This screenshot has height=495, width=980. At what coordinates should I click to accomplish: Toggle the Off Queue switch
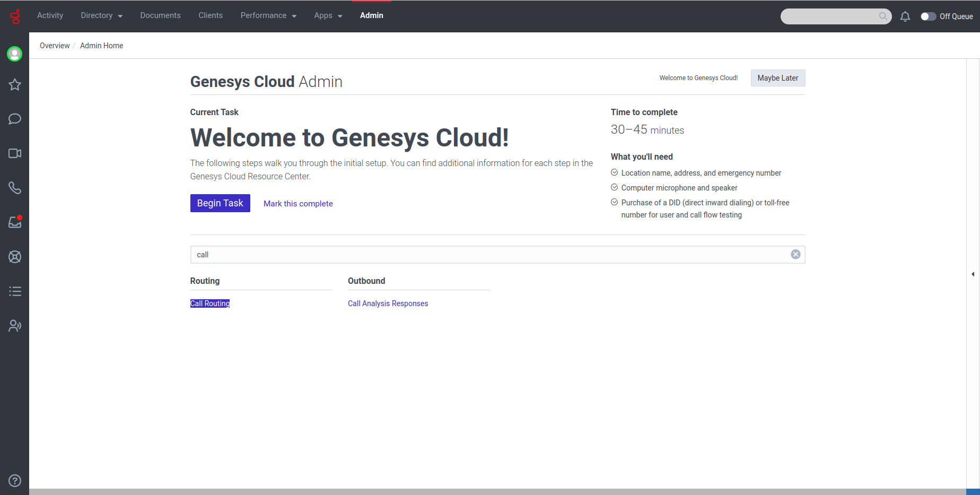click(928, 16)
